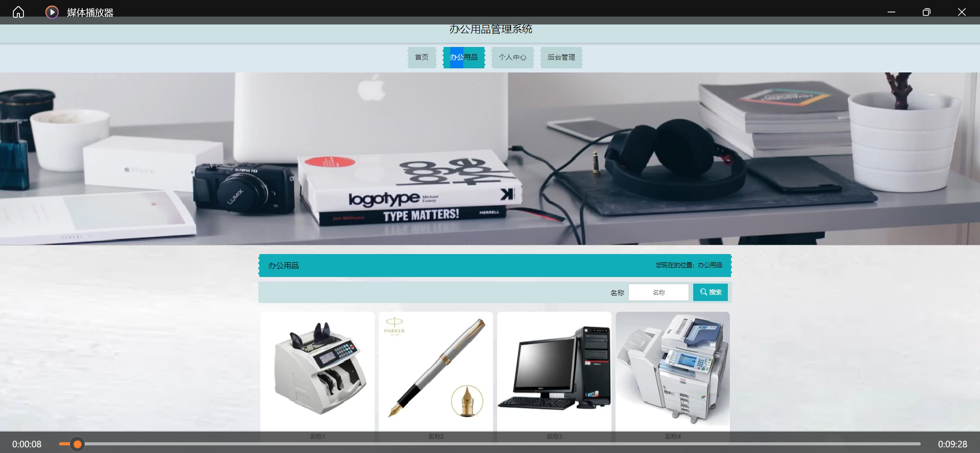This screenshot has width=980, height=453.
Task: Select the 办公用品 navigation tab
Action: click(x=463, y=57)
